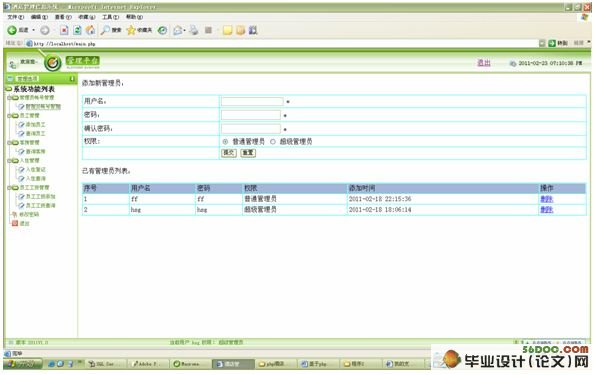Click the page icon before 添加员工
597x375 pixels.
tap(21, 124)
